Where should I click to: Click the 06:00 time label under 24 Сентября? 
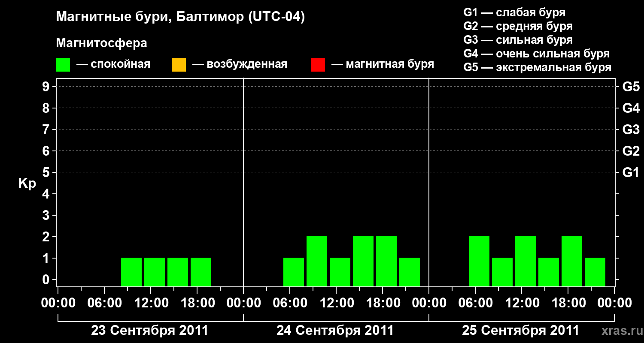click(x=290, y=303)
